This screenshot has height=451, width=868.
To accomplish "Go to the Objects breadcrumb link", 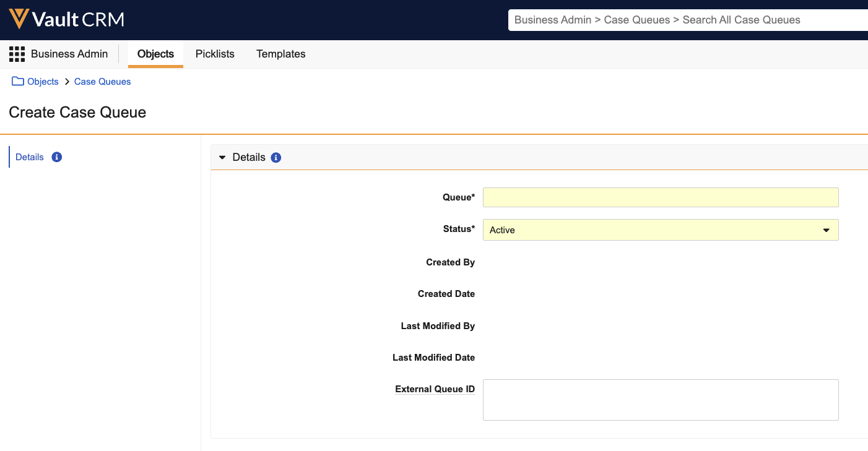I will 43,82.
